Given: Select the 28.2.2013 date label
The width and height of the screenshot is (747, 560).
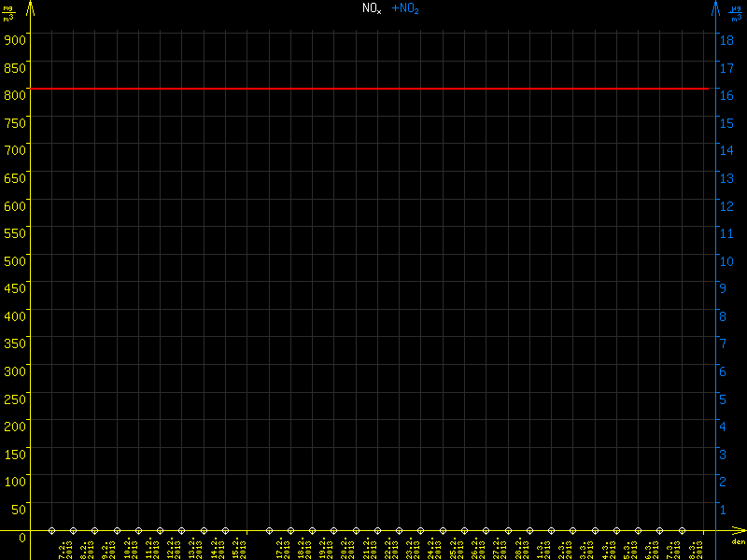Looking at the screenshot, I should (x=521, y=549).
